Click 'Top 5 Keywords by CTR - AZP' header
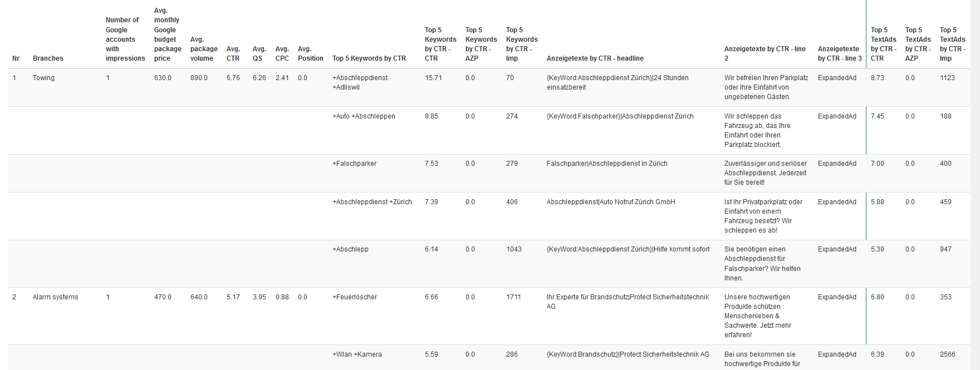This screenshot has height=370, width=980. 481,44
